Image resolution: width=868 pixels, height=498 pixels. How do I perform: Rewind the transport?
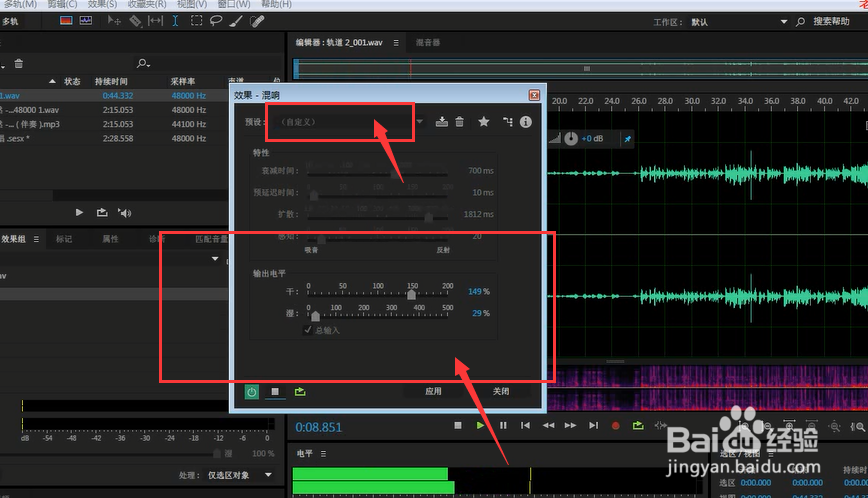coord(548,426)
